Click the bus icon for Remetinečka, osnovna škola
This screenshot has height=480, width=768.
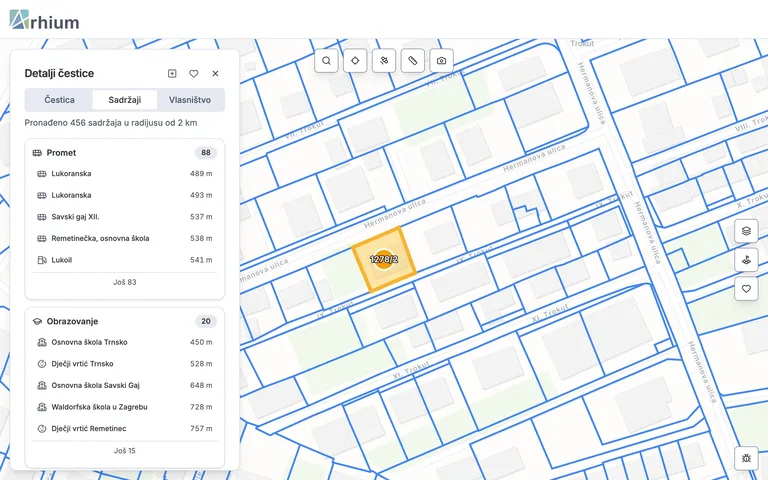coord(42,239)
